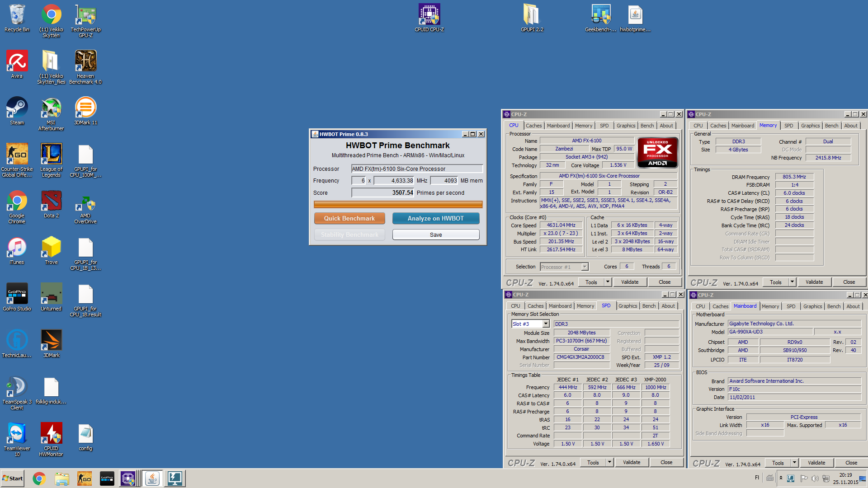Image resolution: width=868 pixels, height=488 pixels.
Task: Expand the Slot #3 memory slot dropdown
Action: 546,324
